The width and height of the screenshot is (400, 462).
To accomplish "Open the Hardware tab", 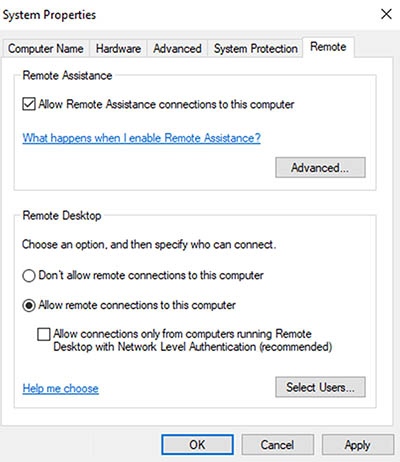I will pos(118,49).
